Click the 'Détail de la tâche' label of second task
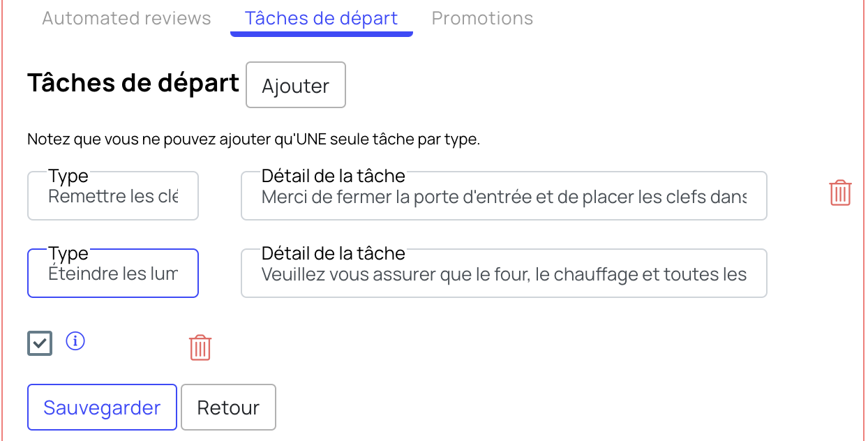 tap(334, 253)
